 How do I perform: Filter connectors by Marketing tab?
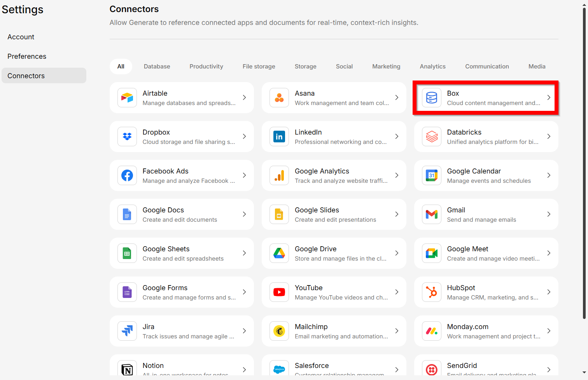[386, 67]
